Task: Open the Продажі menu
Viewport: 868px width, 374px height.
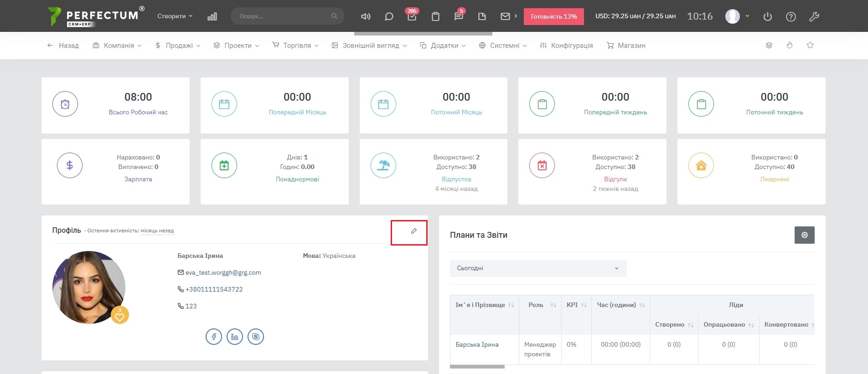Action: (x=178, y=46)
